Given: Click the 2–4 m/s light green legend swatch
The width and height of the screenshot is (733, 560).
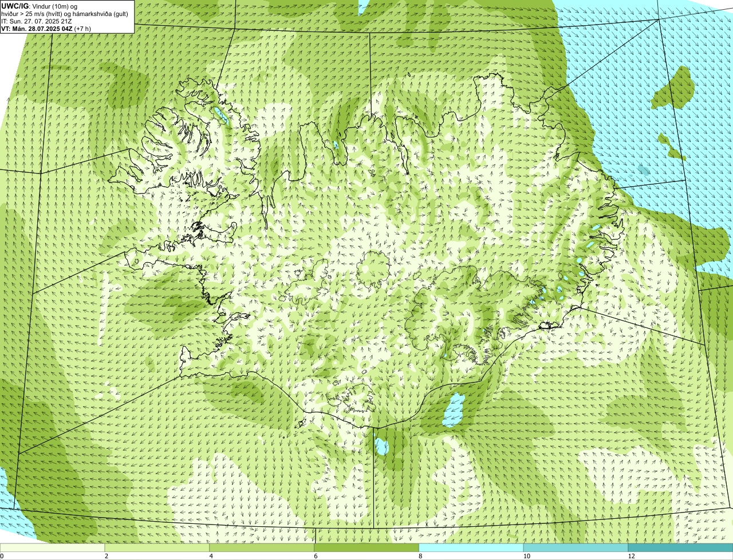Looking at the screenshot, I should pos(158,548).
